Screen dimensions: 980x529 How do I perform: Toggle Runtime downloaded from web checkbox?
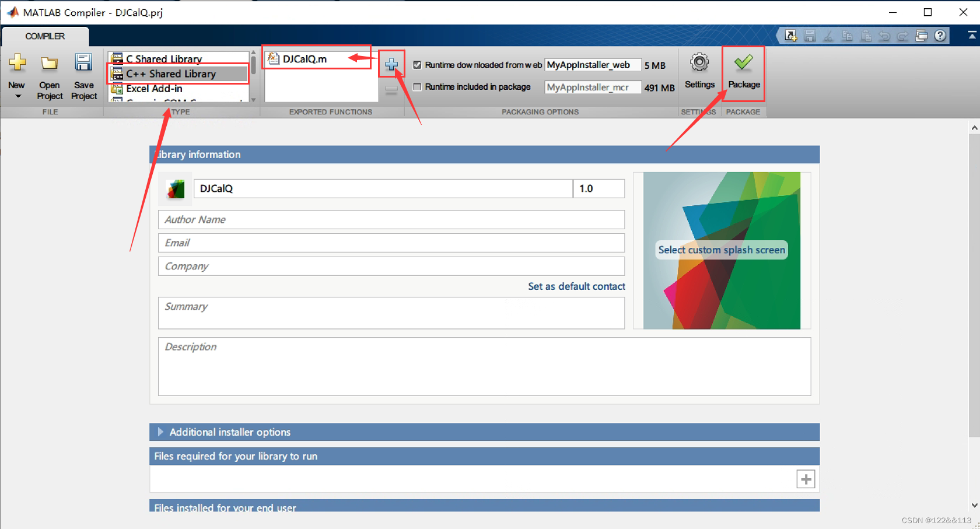coord(417,65)
